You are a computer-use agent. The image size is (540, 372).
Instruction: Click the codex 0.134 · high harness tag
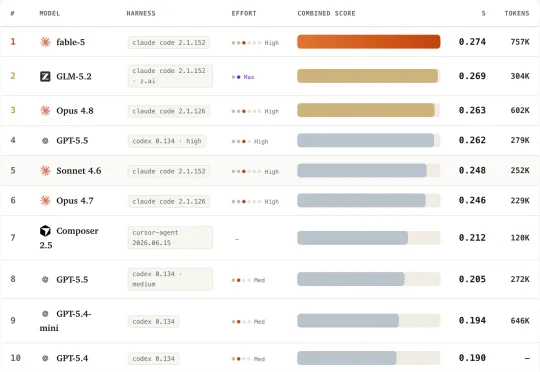pyautogui.click(x=167, y=141)
